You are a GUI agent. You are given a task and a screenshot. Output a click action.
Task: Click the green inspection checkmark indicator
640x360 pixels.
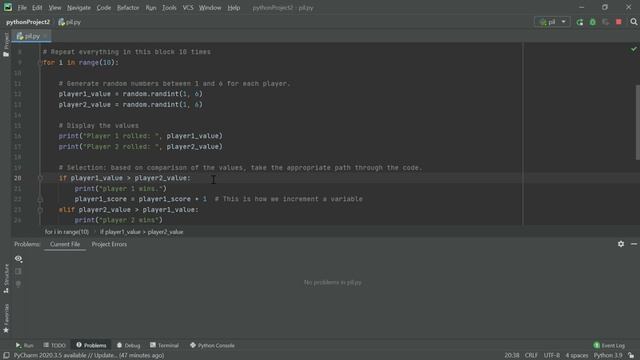coord(633,49)
